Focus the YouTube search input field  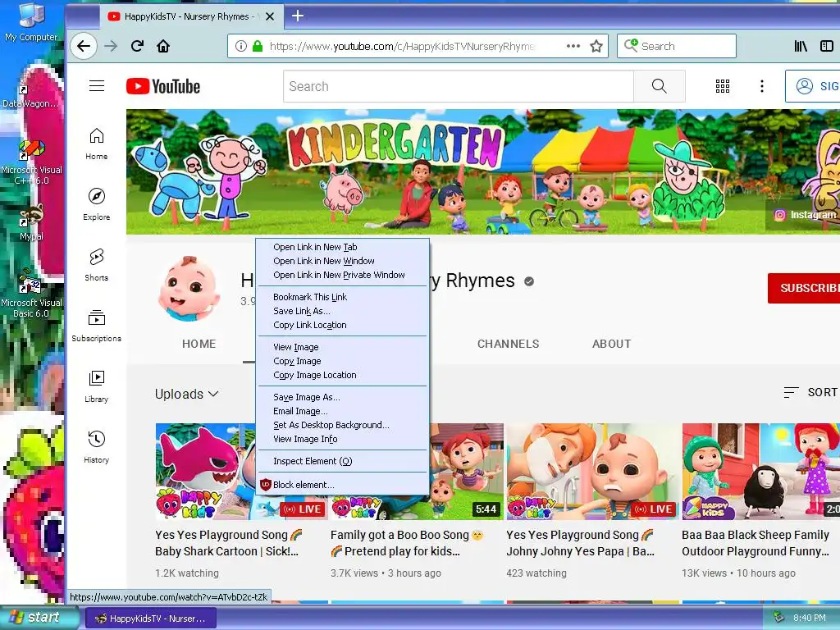coord(459,85)
